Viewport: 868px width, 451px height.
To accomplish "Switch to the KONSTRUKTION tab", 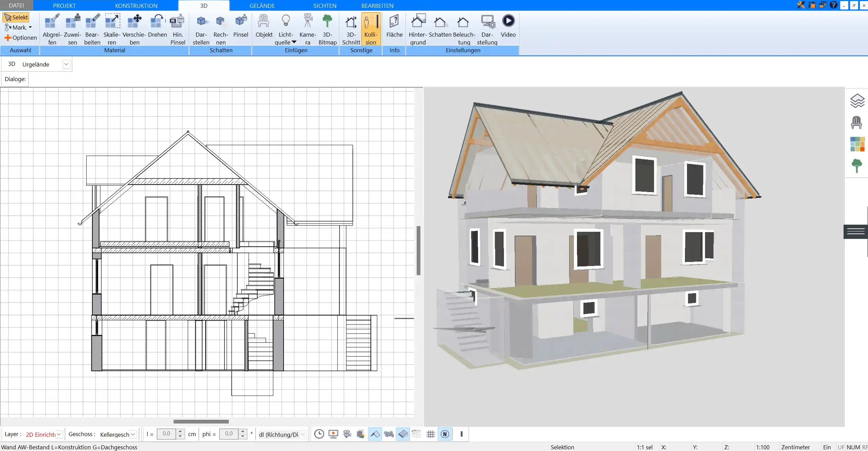I will (x=136, y=5).
